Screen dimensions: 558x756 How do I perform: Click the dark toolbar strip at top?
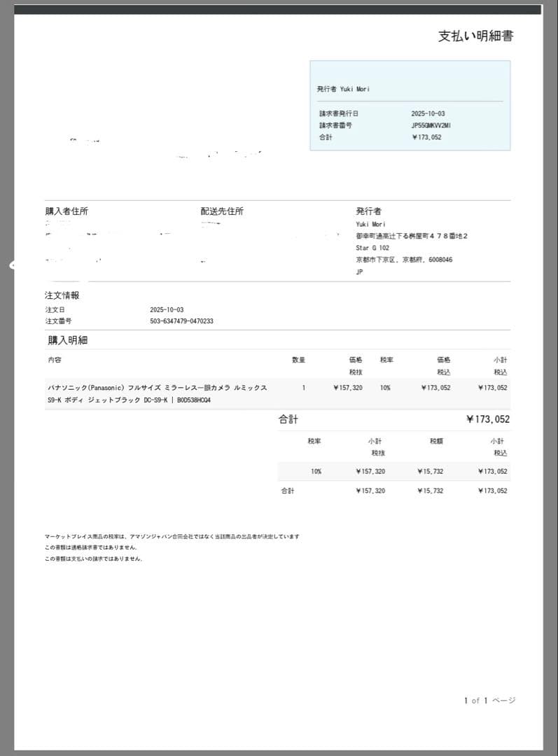pyautogui.click(x=278, y=10)
